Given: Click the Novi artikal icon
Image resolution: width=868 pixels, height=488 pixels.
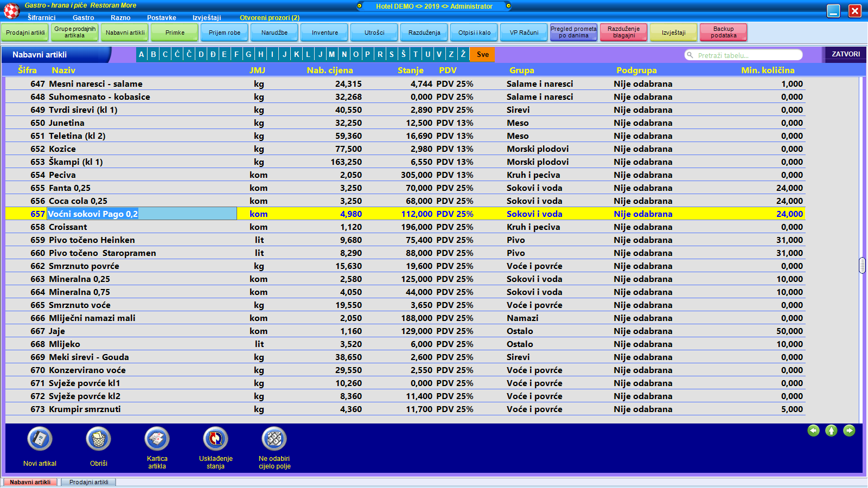Looking at the screenshot, I should 40,439.
